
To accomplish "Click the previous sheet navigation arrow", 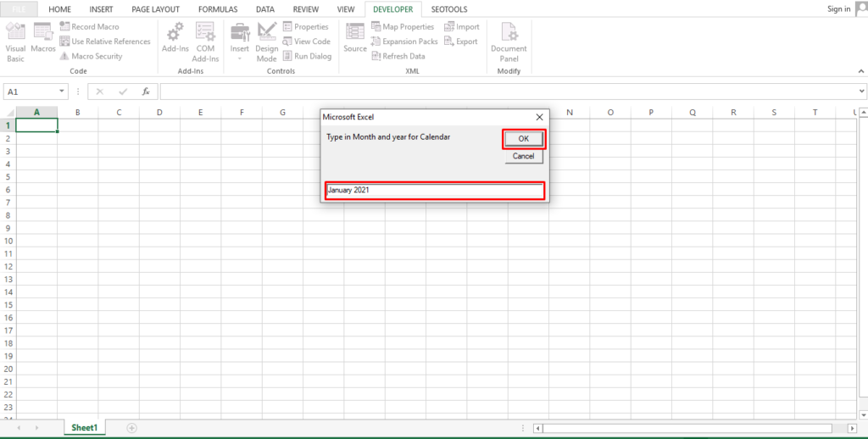I will (x=19, y=428).
